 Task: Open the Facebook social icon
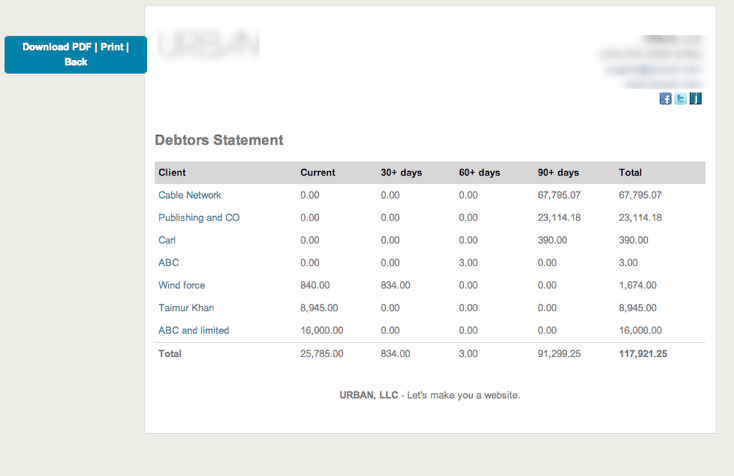pyautogui.click(x=665, y=98)
